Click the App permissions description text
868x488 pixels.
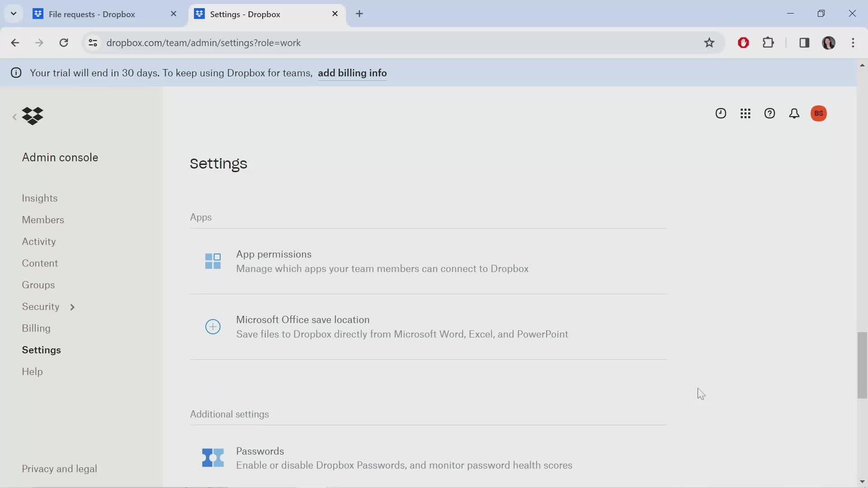pyautogui.click(x=382, y=269)
